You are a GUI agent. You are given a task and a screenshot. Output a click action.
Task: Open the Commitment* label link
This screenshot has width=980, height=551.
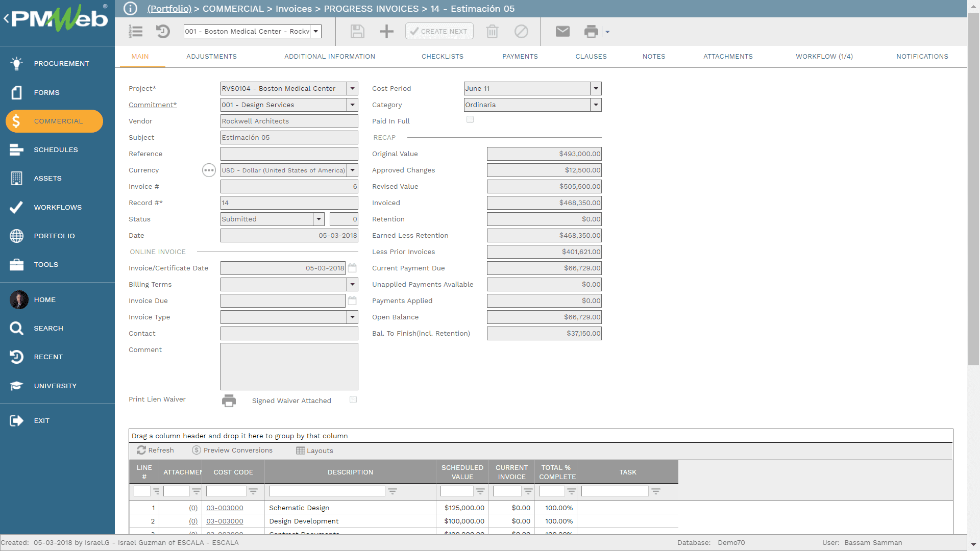click(x=153, y=105)
